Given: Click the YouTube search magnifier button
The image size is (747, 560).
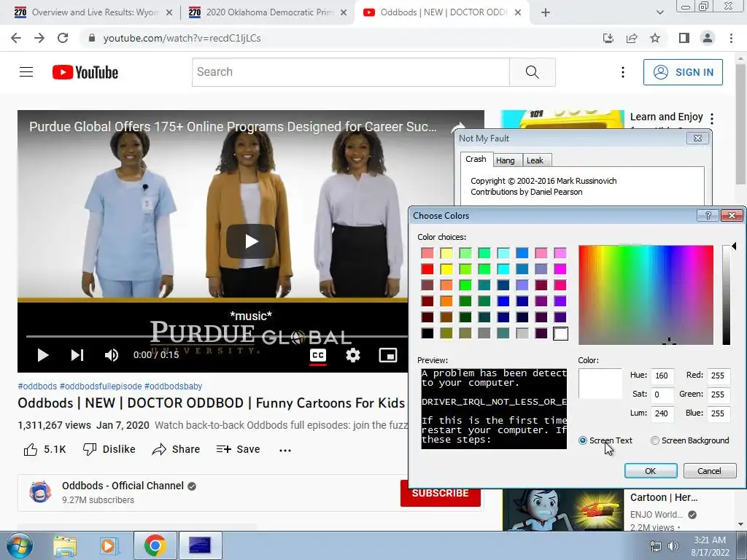Looking at the screenshot, I should coord(532,72).
